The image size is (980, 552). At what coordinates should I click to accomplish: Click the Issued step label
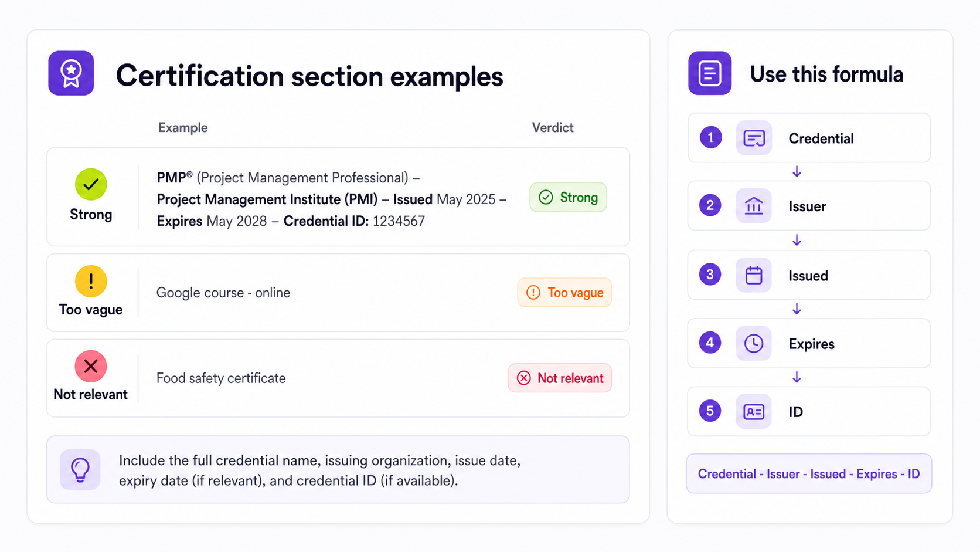click(x=808, y=276)
